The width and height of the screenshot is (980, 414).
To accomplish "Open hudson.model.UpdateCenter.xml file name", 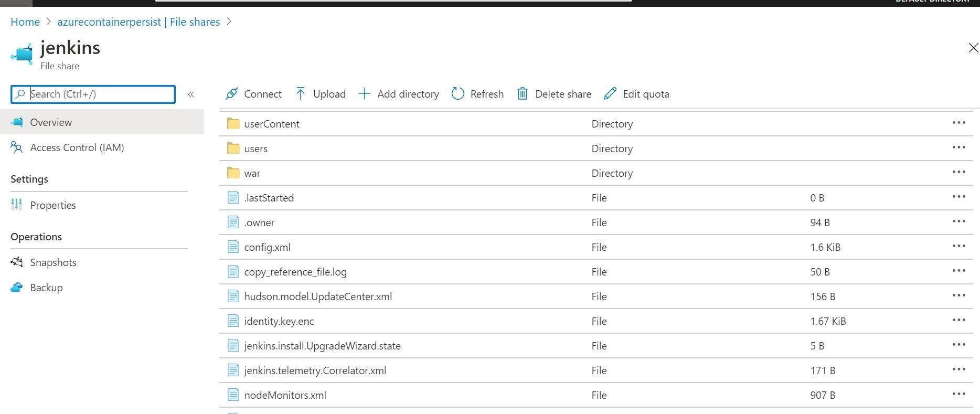I will 318,296.
